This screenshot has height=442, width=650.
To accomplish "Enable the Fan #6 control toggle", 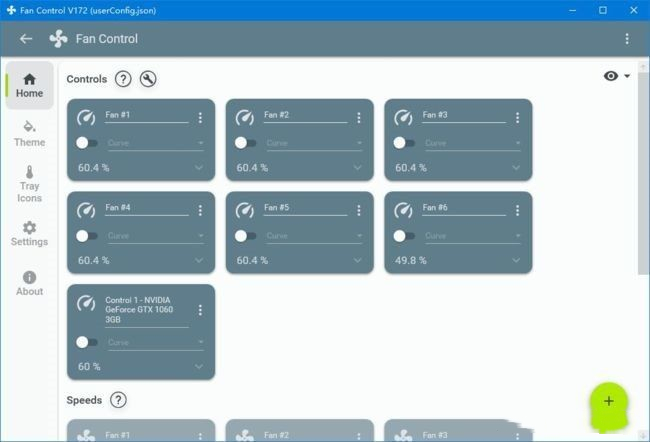I will pos(404,236).
